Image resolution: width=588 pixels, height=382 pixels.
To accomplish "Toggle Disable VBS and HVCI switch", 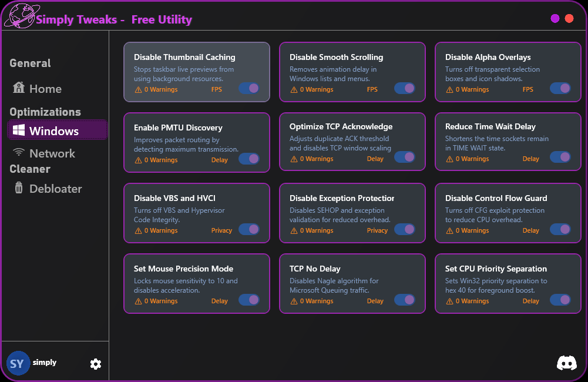I will (x=249, y=229).
